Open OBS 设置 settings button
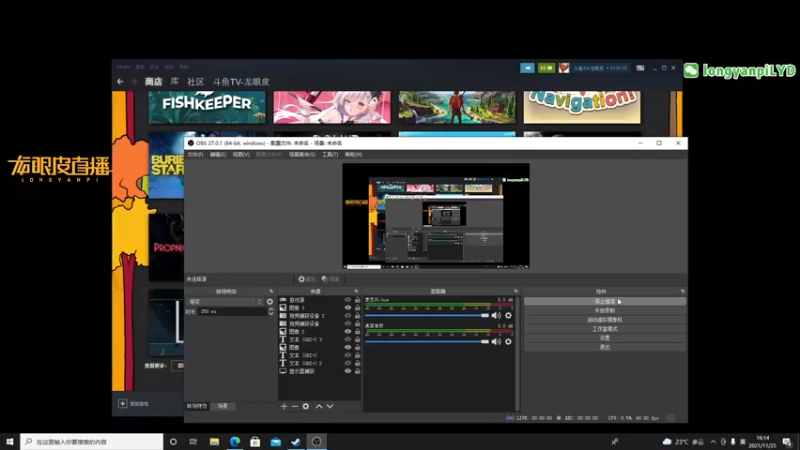 [605, 338]
